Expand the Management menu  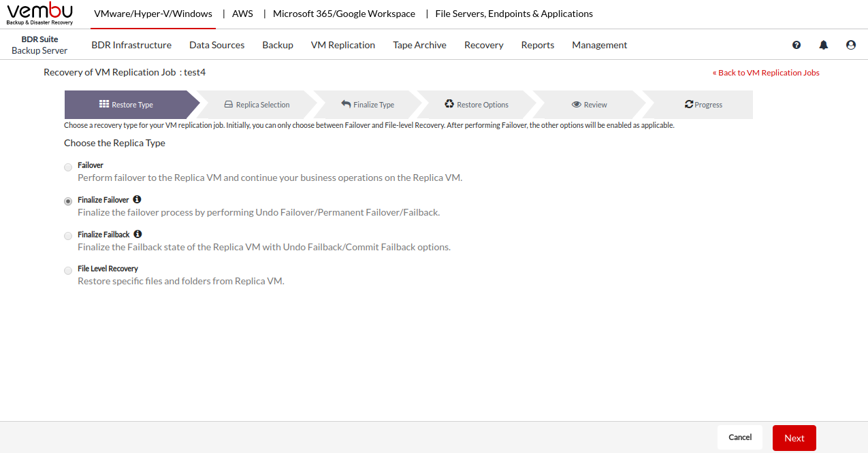[x=599, y=45]
